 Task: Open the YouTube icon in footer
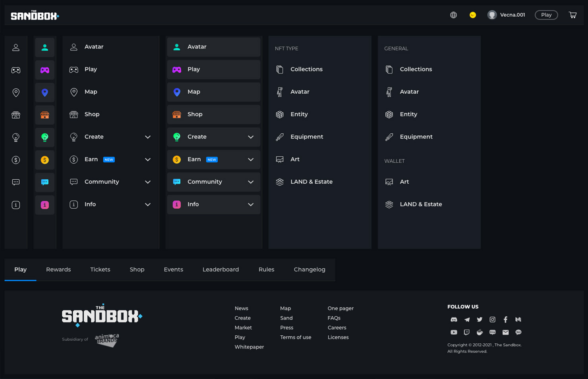(x=454, y=332)
